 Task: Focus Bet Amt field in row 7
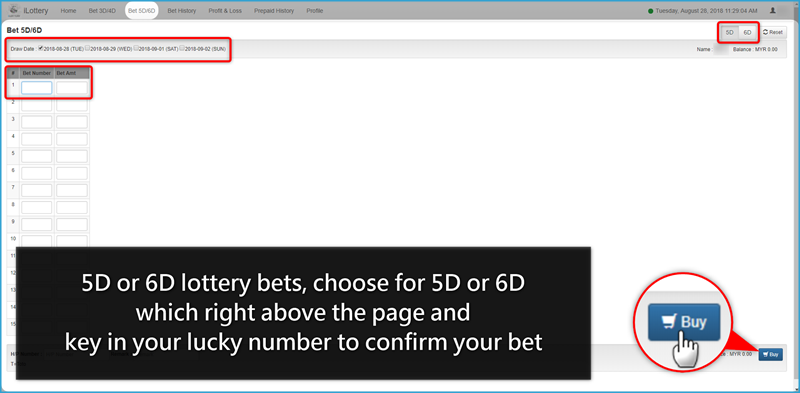(72, 190)
